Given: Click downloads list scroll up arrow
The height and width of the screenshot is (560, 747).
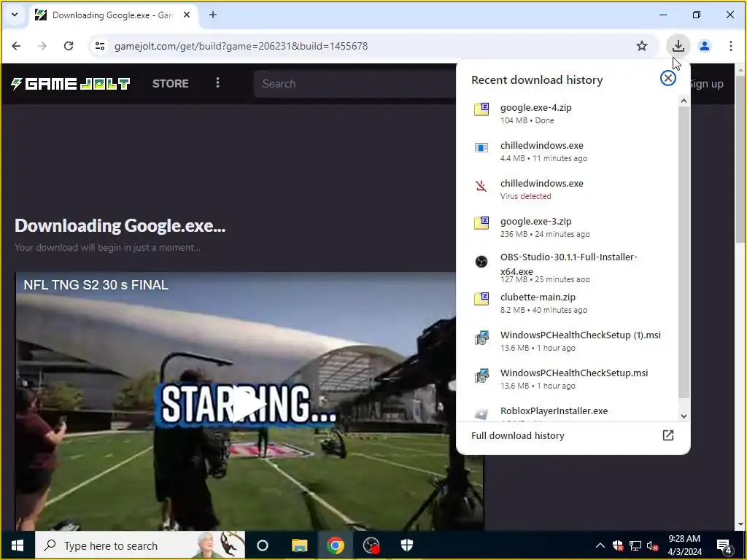Looking at the screenshot, I should coord(684,101).
